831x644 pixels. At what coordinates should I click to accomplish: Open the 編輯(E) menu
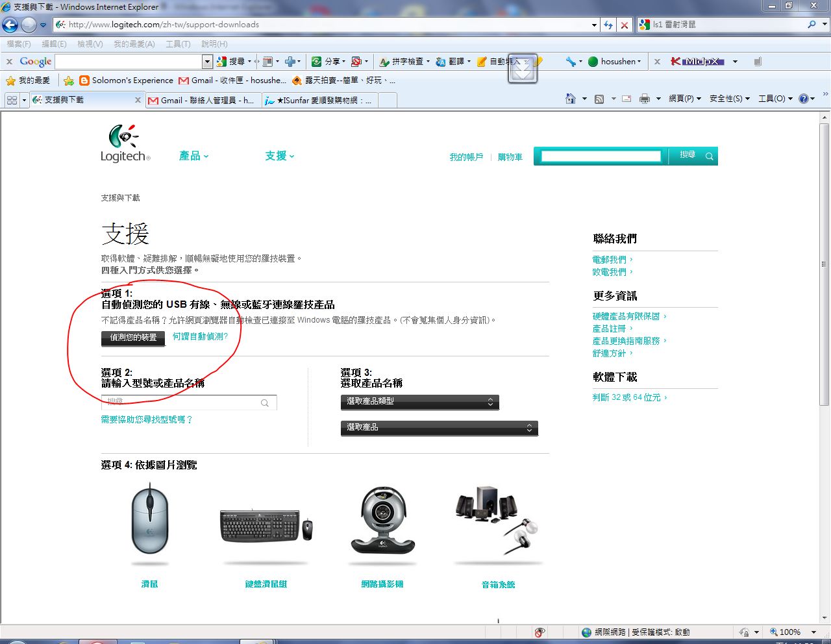pos(54,44)
